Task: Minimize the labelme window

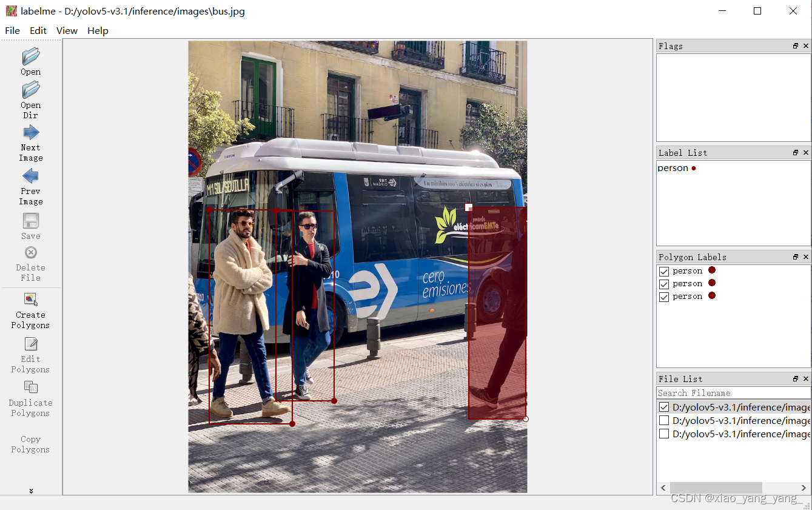Action: [722, 11]
